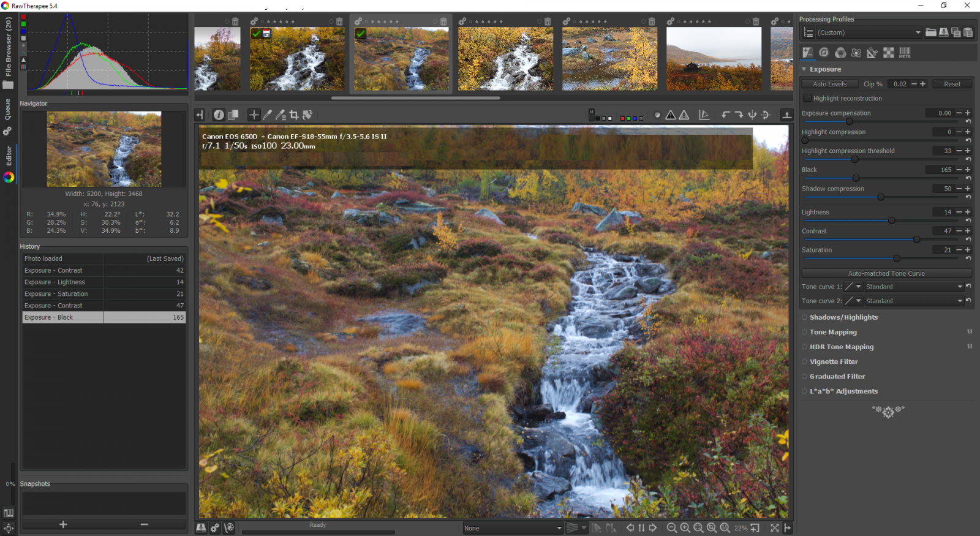Enable the Shadows/Highlights tool

click(x=804, y=317)
